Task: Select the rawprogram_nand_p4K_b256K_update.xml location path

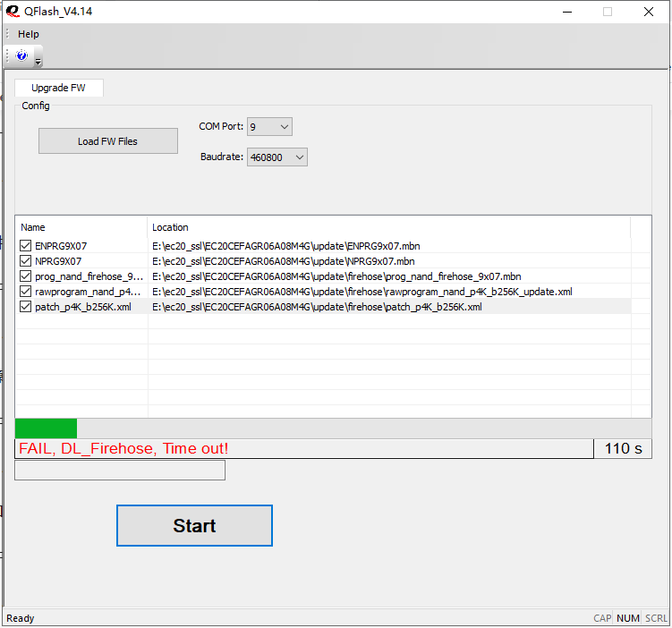Action: point(362,292)
